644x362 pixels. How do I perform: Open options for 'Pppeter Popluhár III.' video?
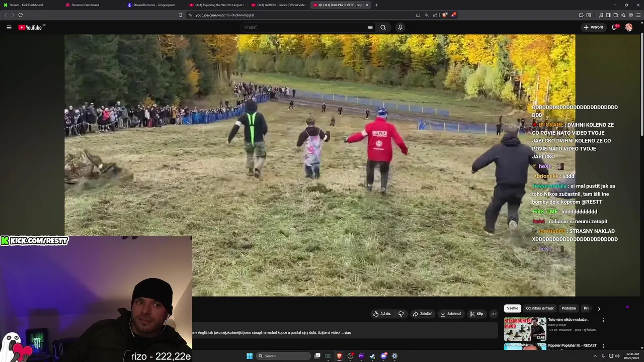click(x=603, y=346)
